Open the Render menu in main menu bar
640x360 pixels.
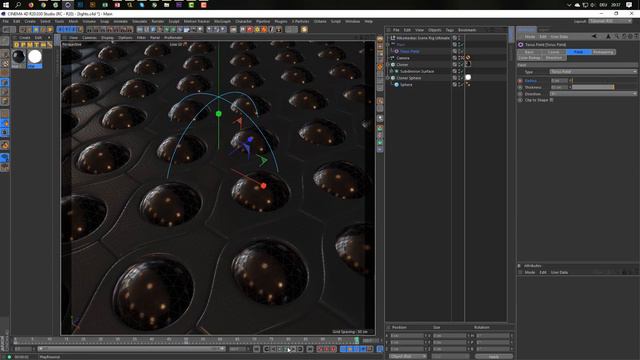coord(158,21)
